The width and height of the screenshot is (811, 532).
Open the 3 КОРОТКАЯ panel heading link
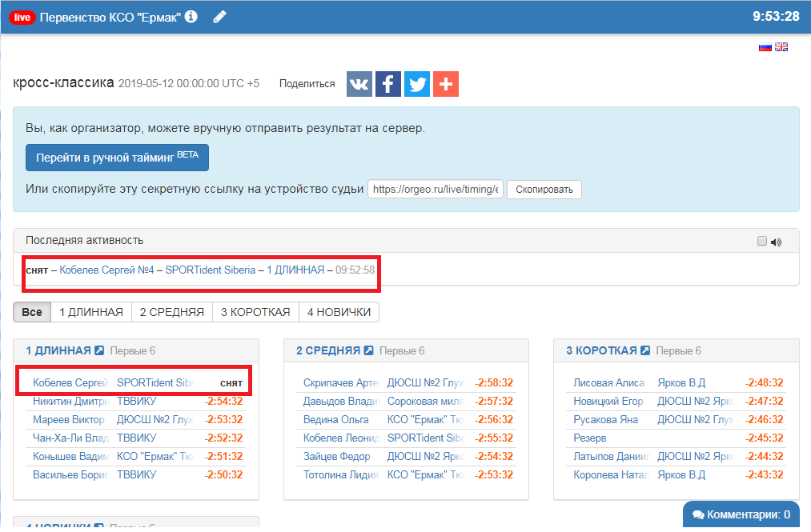click(x=601, y=350)
